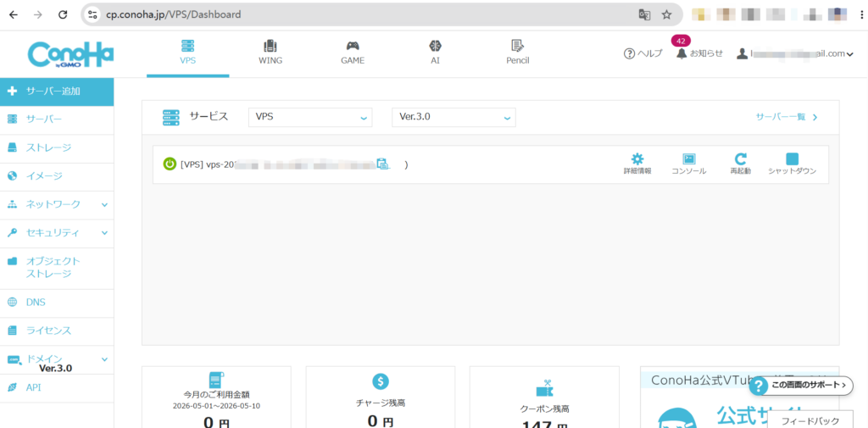The width and height of the screenshot is (868, 428).
Task: Click the 2026-05-01~2026-05-10 date range
Action: [216, 405]
